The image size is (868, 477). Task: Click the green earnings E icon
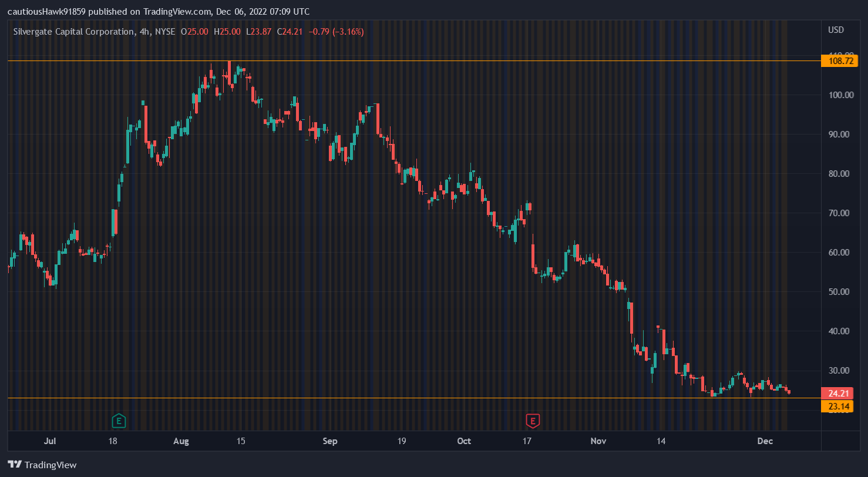click(119, 421)
